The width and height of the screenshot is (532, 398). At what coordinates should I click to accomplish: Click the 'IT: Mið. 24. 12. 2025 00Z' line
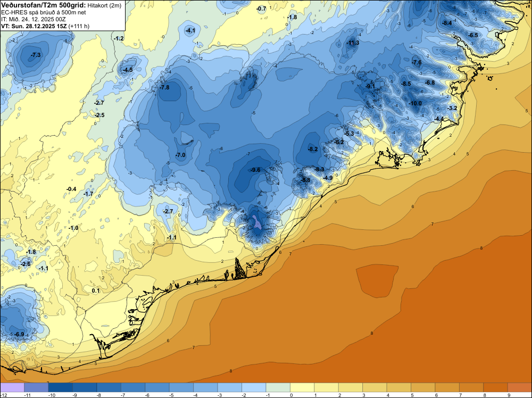[33, 19]
